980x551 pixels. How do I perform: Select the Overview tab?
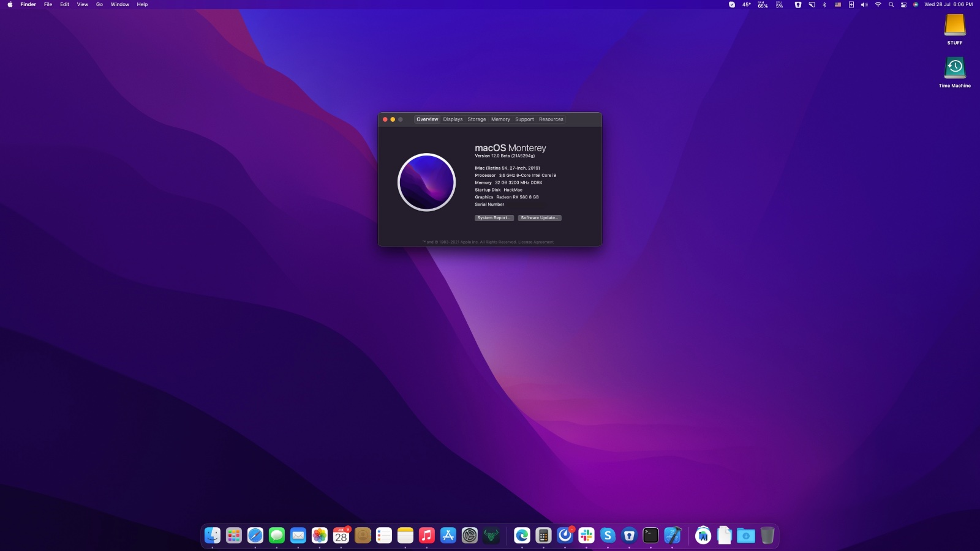[428, 119]
